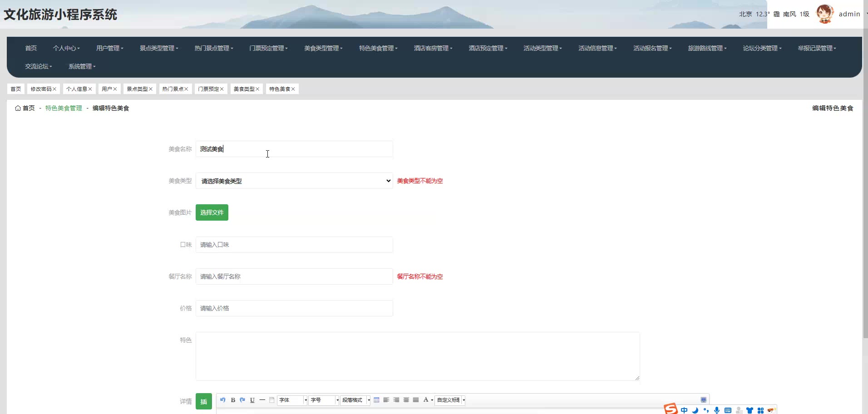Expand the 用户管理 menu
This screenshot has height=414, width=868.
(x=110, y=48)
